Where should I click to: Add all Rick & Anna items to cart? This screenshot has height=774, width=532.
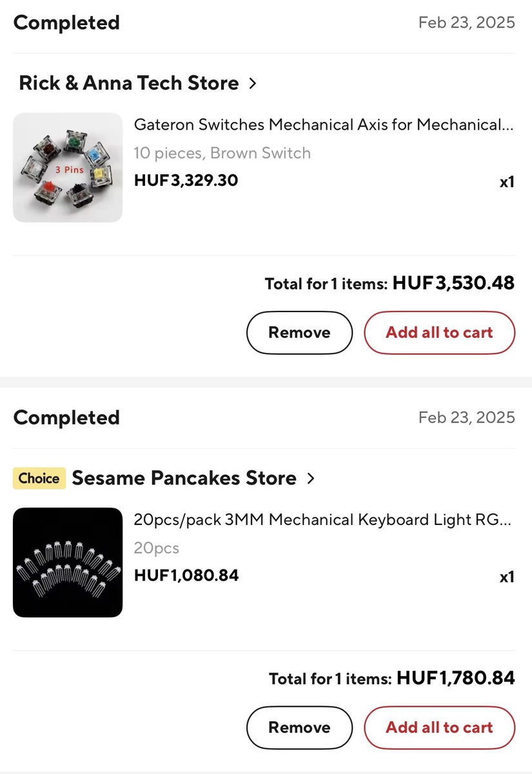click(x=439, y=333)
